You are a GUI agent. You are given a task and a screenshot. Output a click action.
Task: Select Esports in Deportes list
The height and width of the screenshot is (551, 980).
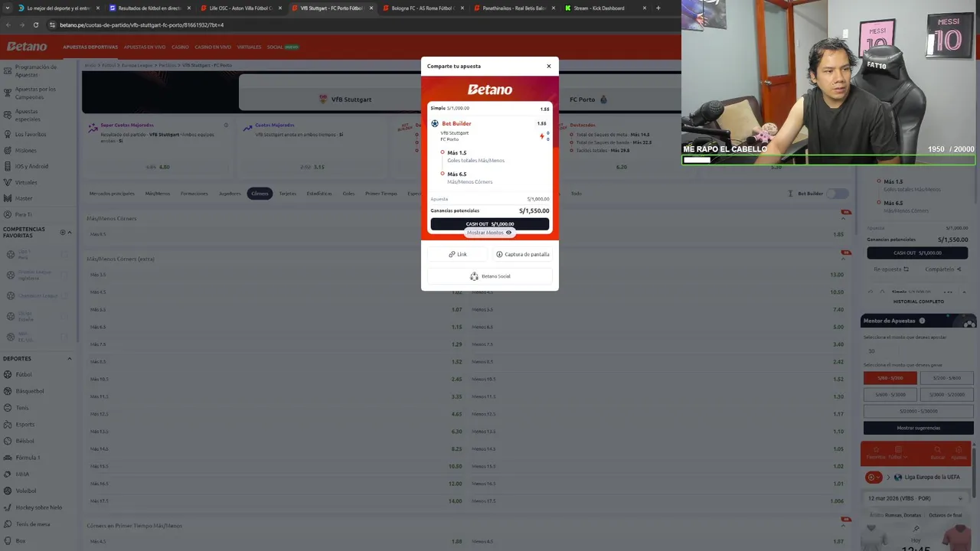pyautogui.click(x=25, y=424)
